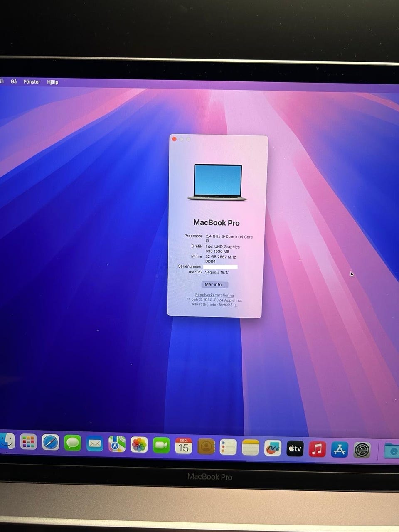Open the Photos app in the Dock
Viewport: 399px width, 532px height.
tap(139, 445)
